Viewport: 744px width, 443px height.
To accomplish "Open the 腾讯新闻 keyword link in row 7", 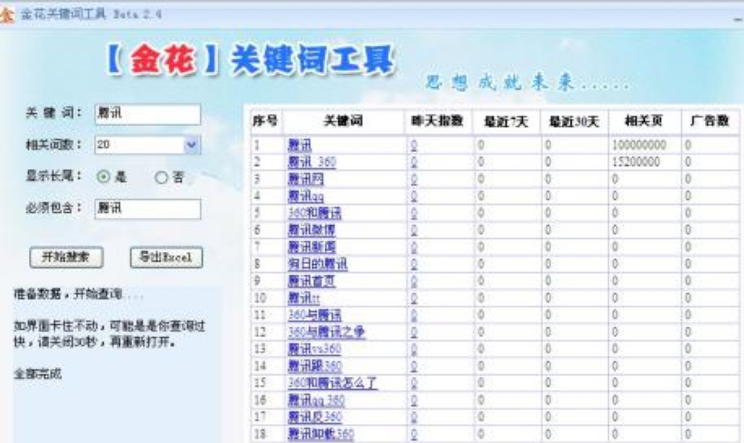I will pyautogui.click(x=312, y=248).
